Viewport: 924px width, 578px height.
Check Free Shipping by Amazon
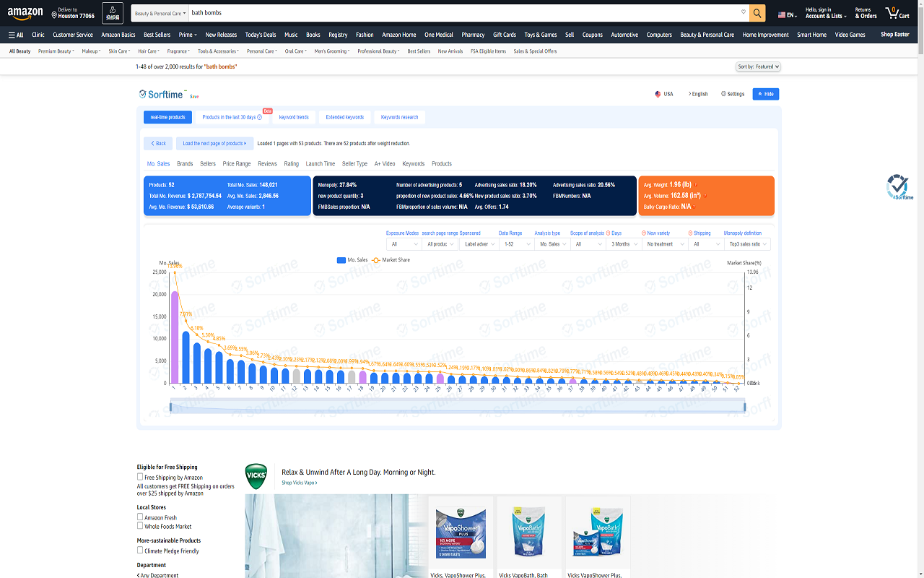(x=140, y=477)
